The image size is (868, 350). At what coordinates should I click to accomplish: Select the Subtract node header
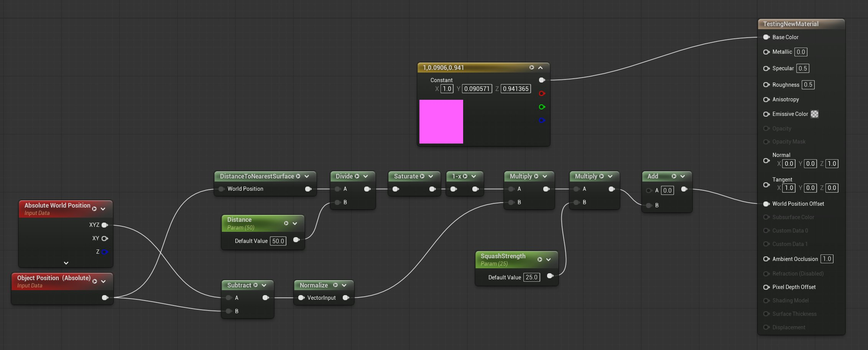pos(239,285)
